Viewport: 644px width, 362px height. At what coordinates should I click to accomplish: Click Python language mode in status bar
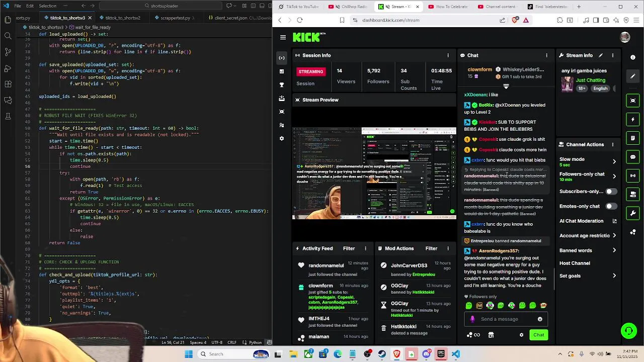(256, 342)
